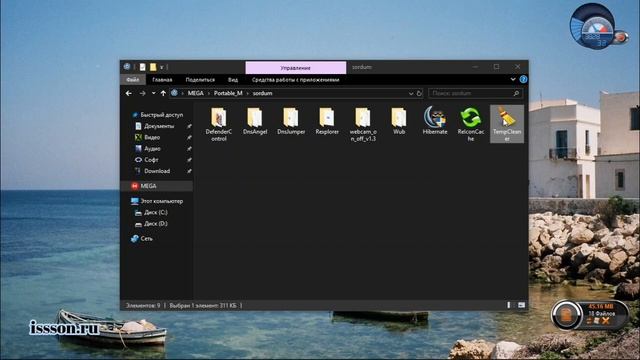Open Explorer help question mark

click(x=523, y=80)
